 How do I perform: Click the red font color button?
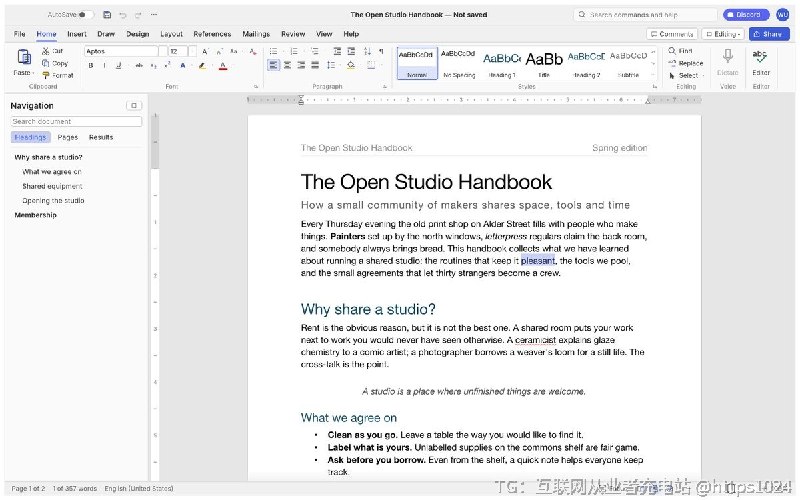point(223,66)
